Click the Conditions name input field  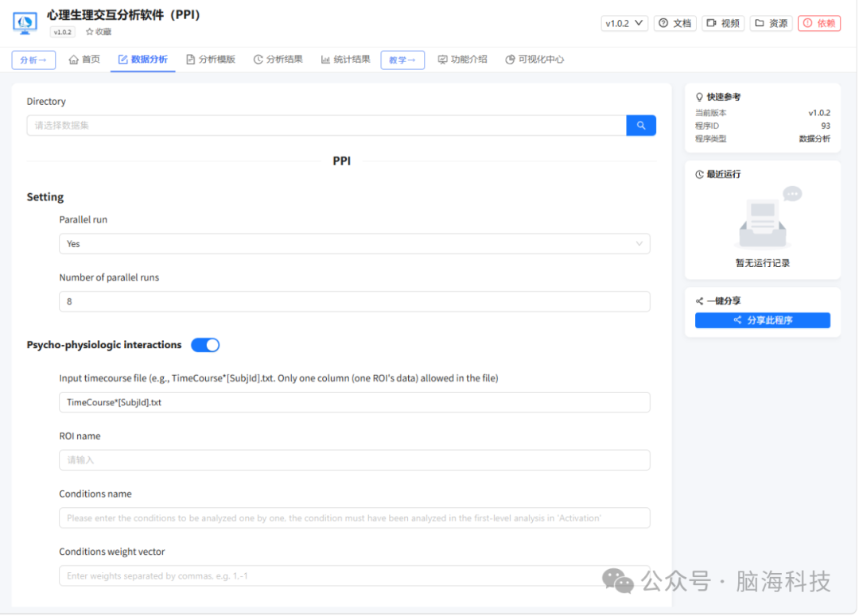coord(355,518)
